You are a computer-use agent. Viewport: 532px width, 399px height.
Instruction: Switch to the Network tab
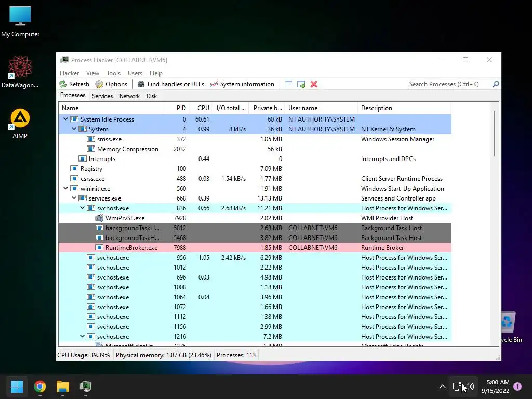point(129,96)
